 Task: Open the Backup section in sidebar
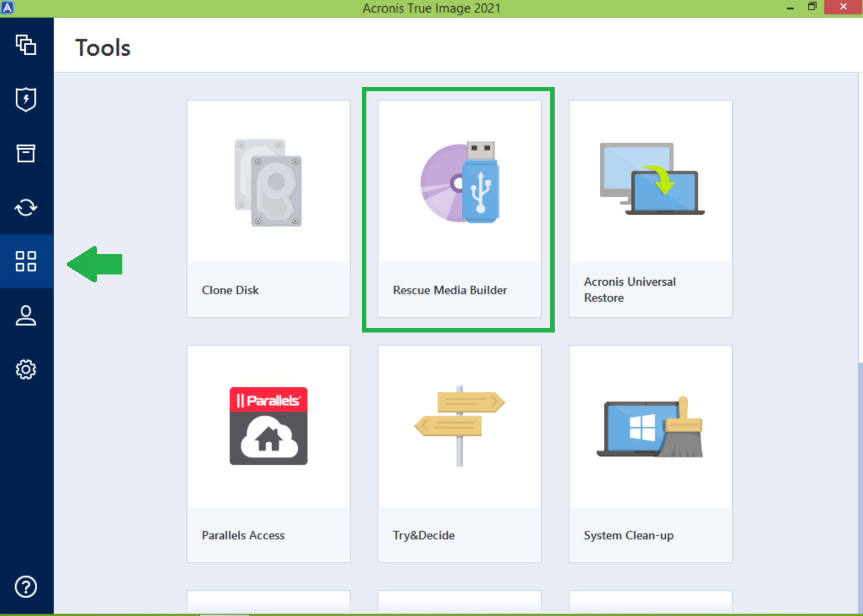(x=26, y=45)
